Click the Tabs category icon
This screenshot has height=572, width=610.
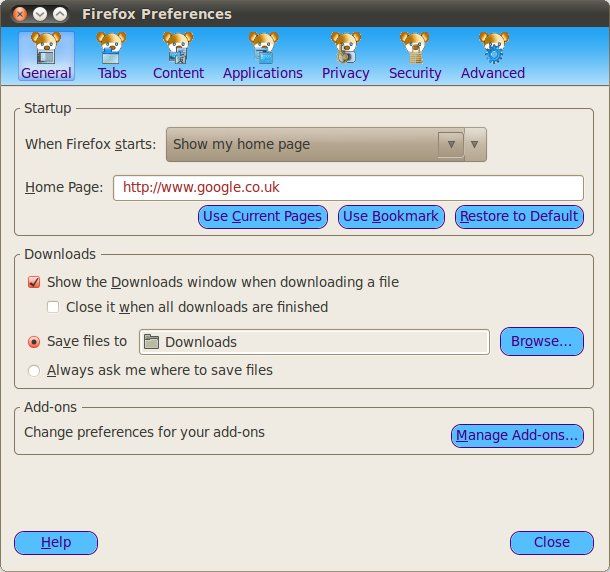[111, 48]
